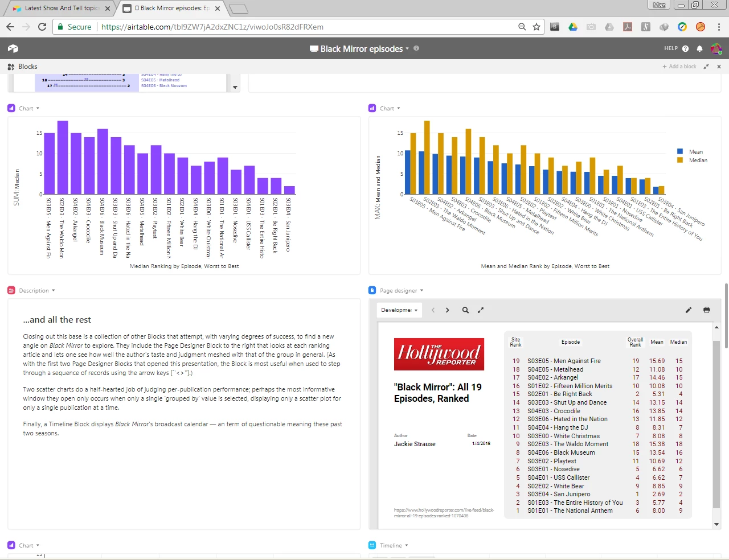Open the Description block menu

point(54,290)
